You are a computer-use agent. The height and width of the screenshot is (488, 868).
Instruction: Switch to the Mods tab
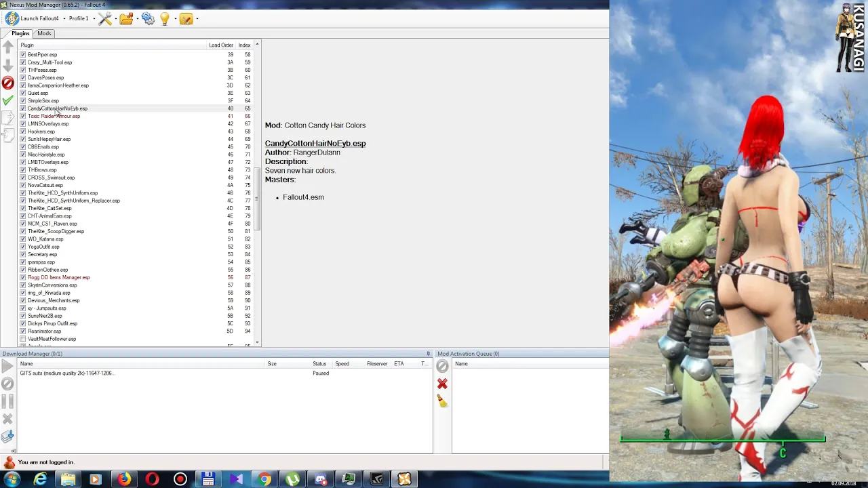44,33
